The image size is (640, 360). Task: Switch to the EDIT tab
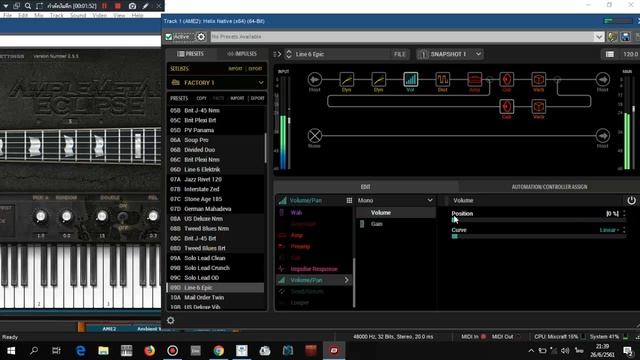coord(366,187)
